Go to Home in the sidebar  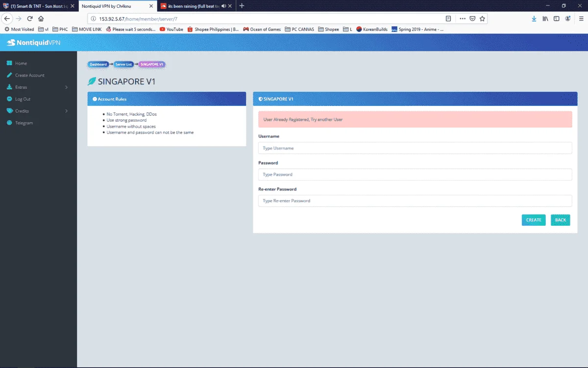tap(21, 63)
